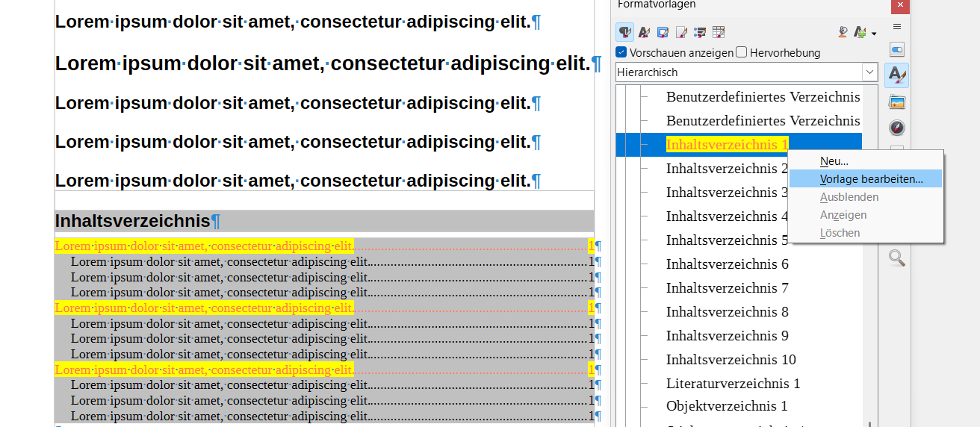Enable the Hervorhebung checkbox
This screenshot has height=427, width=980.
click(x=742, y=52)
